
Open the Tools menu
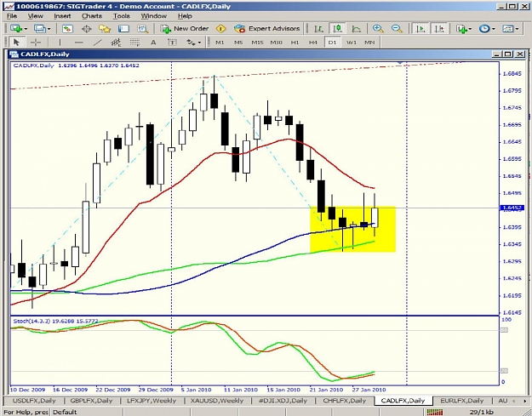[x=122, y=16]
